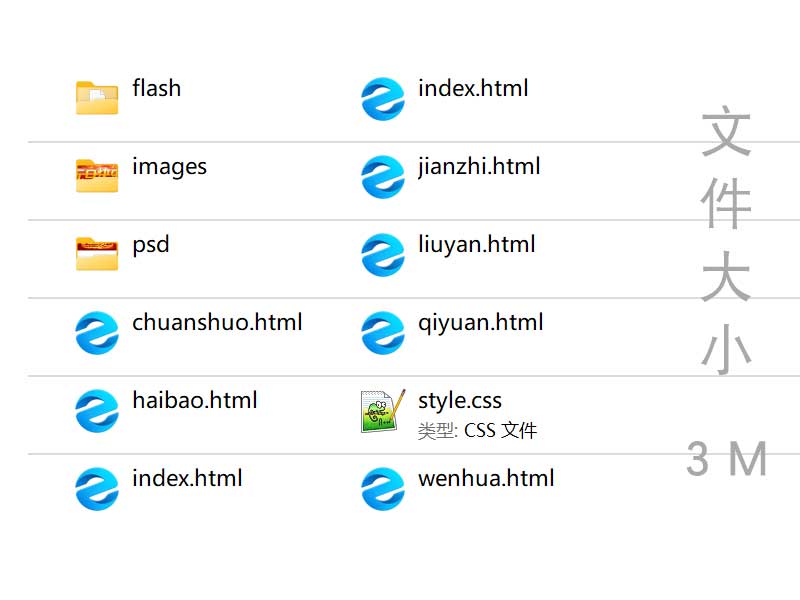The image size is (800, 600).
Task: Click the wenhua.html browser icon
Action: click(x=383, y=489)
